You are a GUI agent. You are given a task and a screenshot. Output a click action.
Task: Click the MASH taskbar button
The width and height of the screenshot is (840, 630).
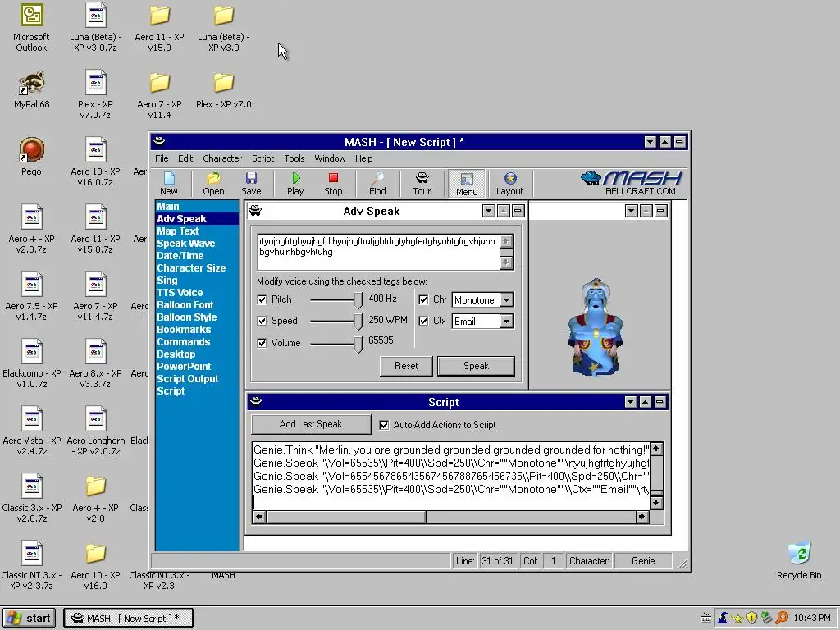click(x=128, y=619)
